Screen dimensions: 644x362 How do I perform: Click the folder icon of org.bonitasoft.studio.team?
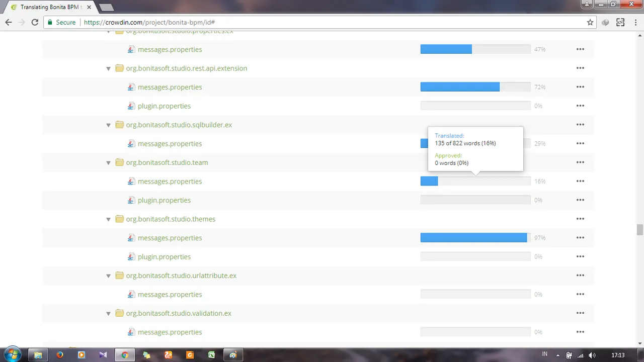(x=119, y=162)
